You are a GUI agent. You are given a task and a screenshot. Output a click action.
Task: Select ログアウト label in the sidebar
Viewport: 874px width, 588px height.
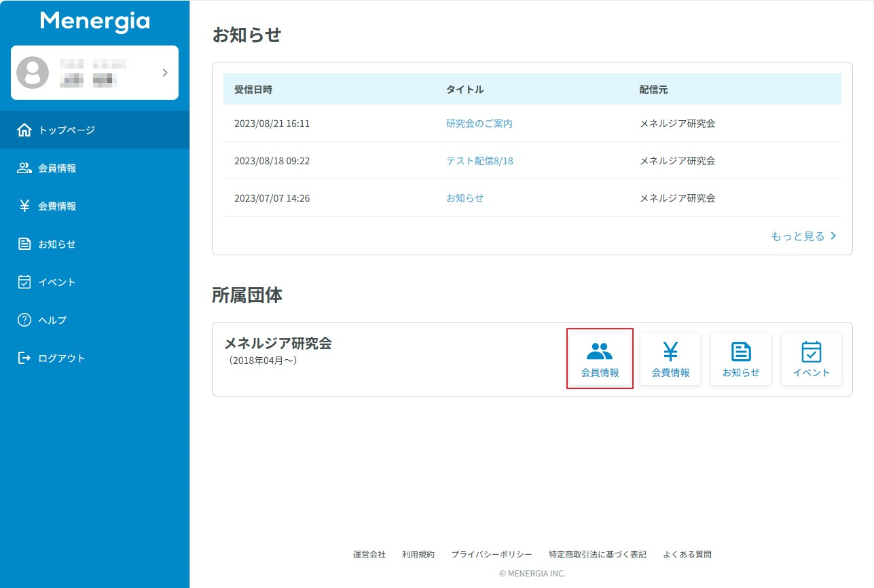click(x=62, y=358)
